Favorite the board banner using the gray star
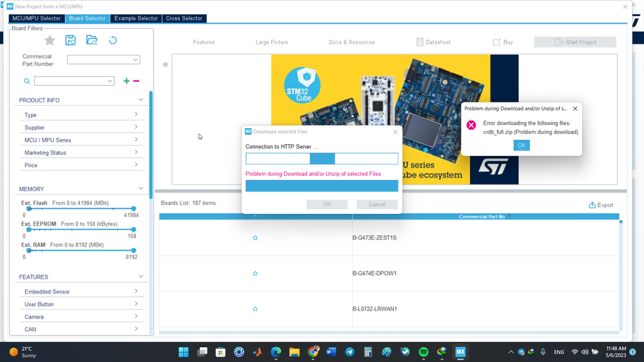Viewport: 644px width, 362px height. [166, 64]
